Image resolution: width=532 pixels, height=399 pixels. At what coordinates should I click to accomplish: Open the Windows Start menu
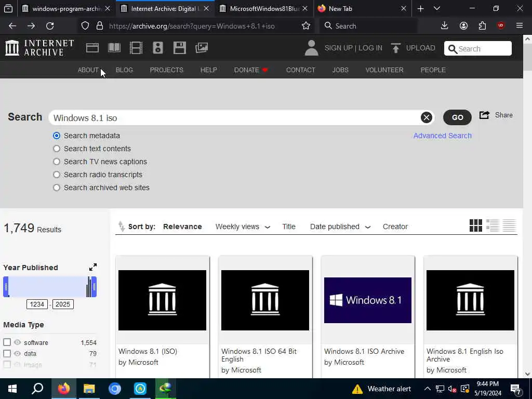pos(12,389)
